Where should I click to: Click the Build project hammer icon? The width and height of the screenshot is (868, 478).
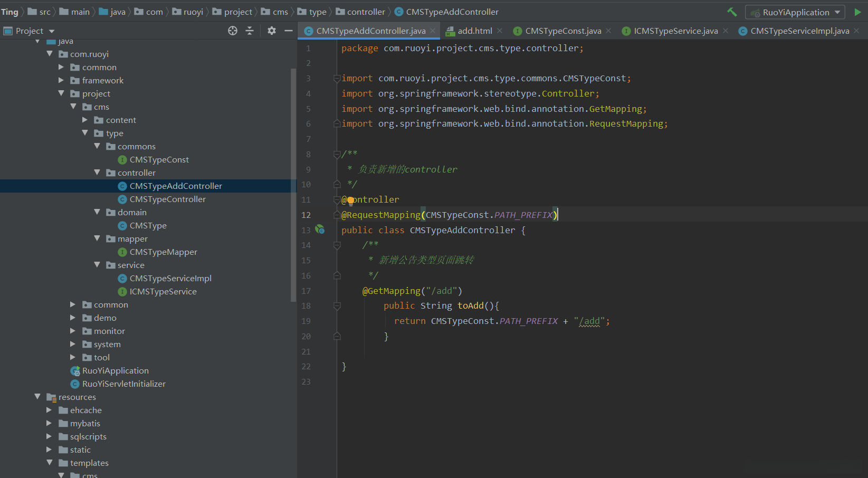[x=732, y=12]
